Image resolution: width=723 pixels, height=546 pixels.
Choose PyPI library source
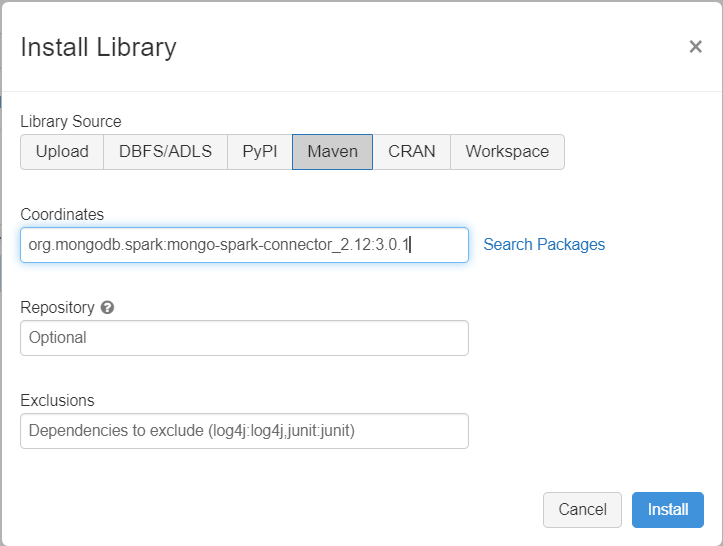tap(260, 152)
